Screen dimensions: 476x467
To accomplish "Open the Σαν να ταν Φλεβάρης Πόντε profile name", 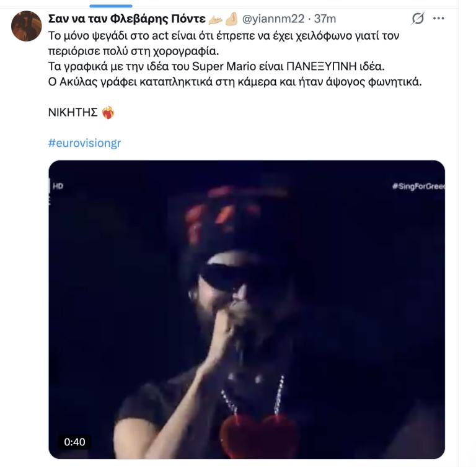I will tap(126, 19).
